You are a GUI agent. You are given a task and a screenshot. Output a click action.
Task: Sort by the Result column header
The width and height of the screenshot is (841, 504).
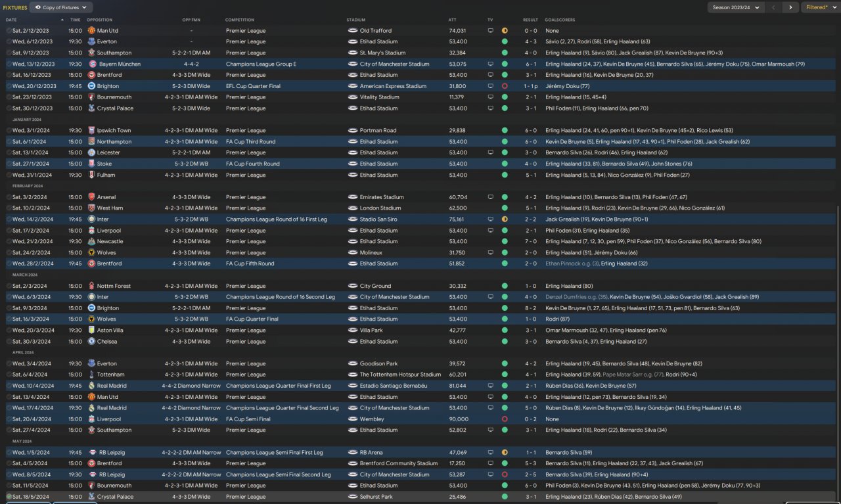pyautogui.click(x=530, y=20)
